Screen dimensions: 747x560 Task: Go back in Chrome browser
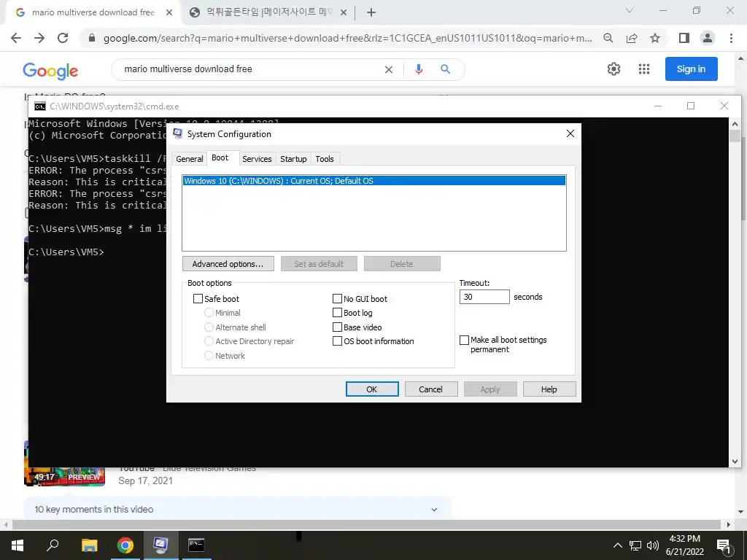16,38
